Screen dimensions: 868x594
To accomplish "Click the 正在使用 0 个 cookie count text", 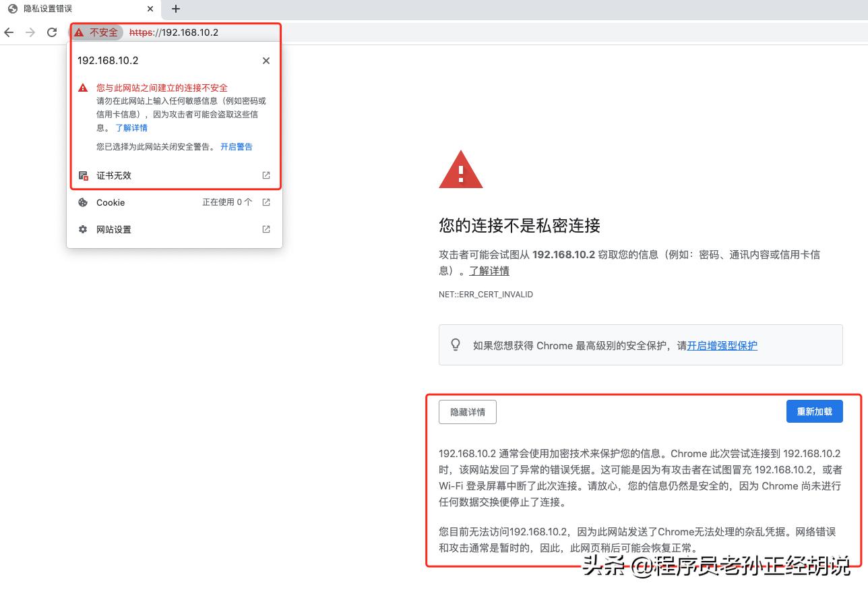I will tap(228, 202).
